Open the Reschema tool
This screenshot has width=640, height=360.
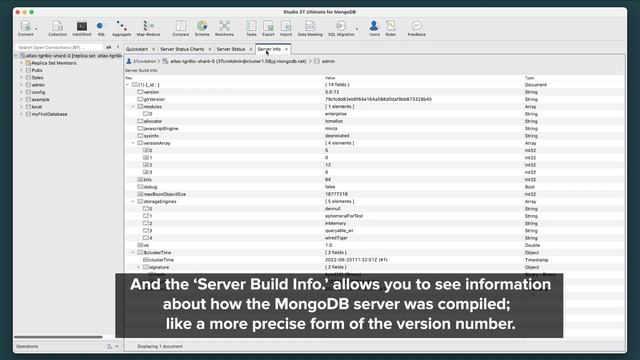[x=224, y=28]
